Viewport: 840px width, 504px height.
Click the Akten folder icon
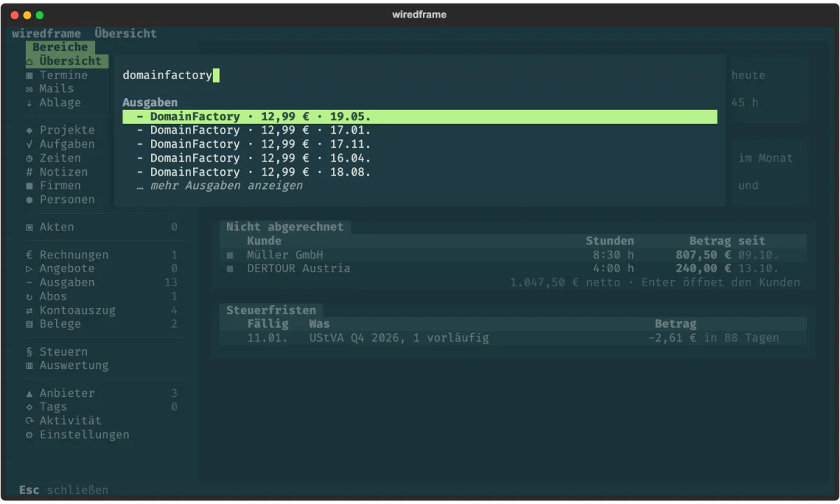(x=29, y=227)
